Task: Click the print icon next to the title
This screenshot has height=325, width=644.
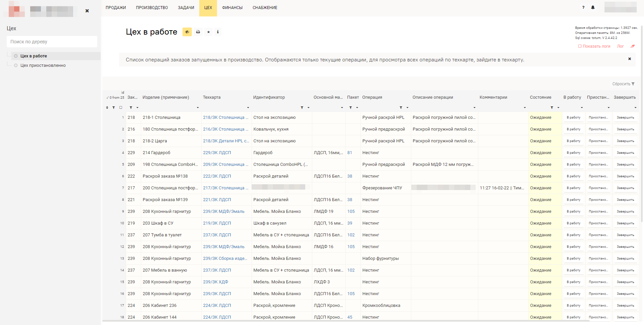Action: tap(198, 32)
